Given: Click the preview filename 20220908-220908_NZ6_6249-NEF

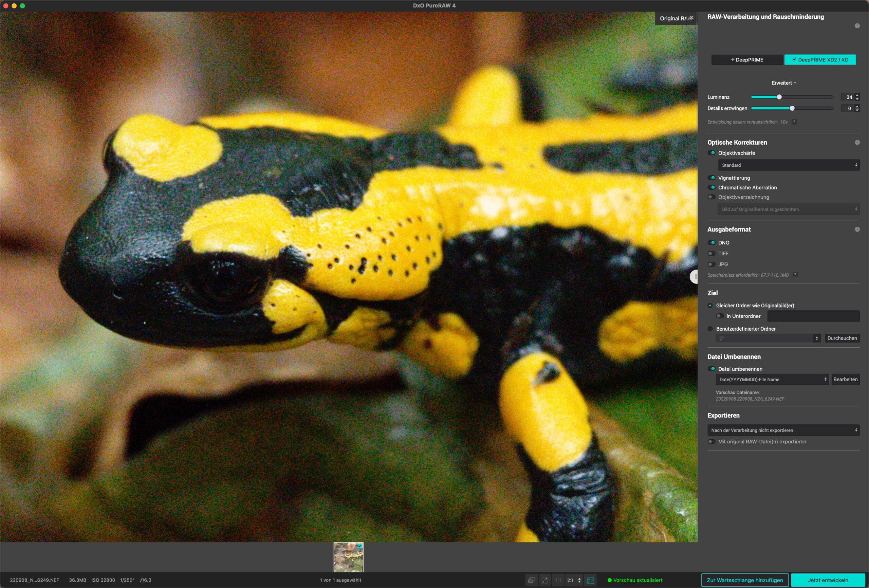Looking at the screenshot, I should tap(750, 399).
